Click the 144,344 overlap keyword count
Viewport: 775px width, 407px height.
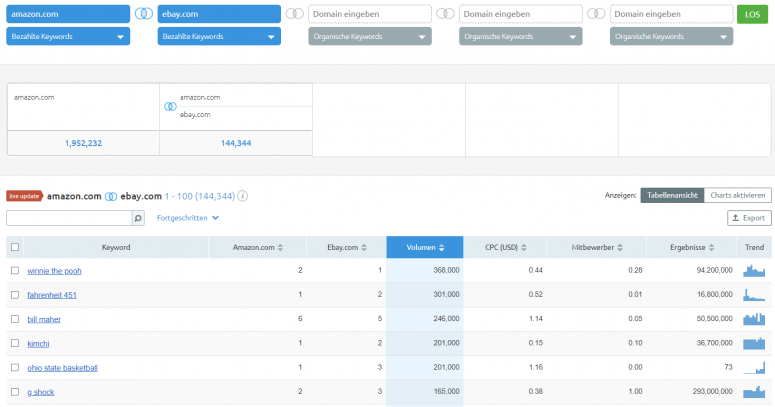pyautogui.click(x=236, y=143)
